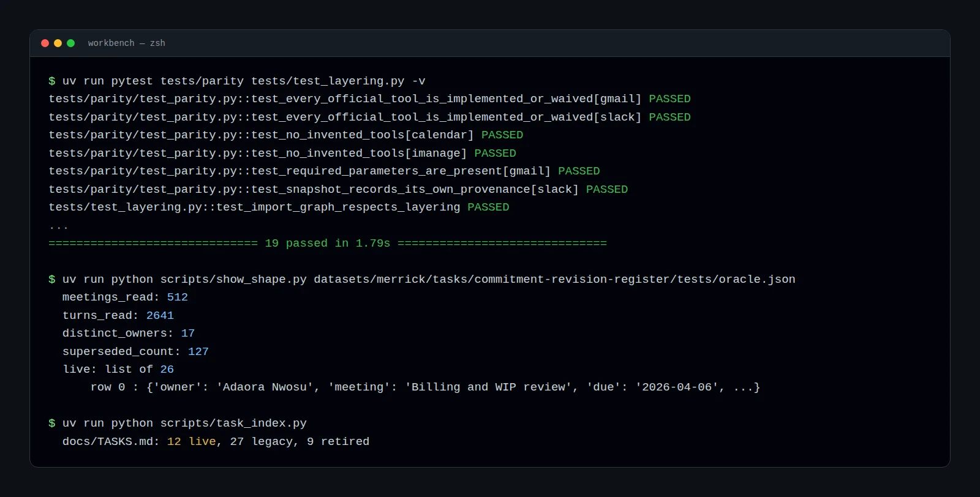The image size is (980, 497).
Task: Click the green maximize window button
Action: point(70,43)
